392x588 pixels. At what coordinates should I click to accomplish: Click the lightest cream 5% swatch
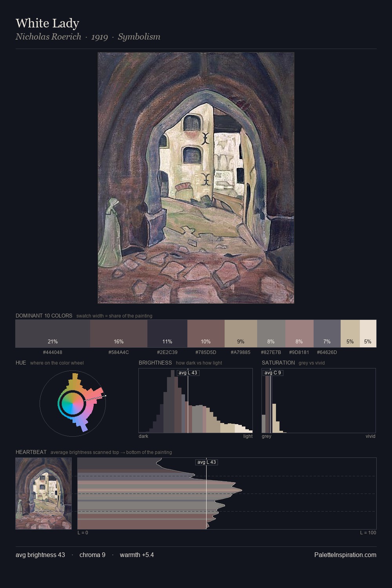click(x=368, y=334)
